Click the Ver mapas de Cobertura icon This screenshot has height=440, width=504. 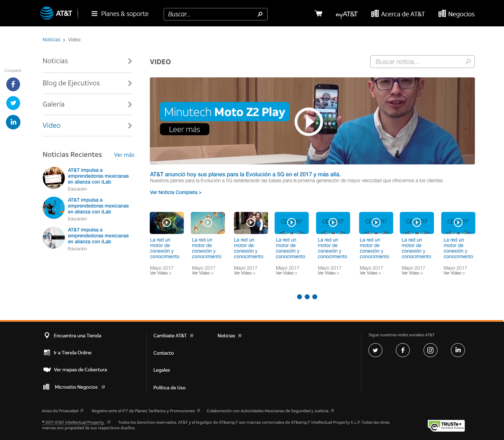coord(47,370)
